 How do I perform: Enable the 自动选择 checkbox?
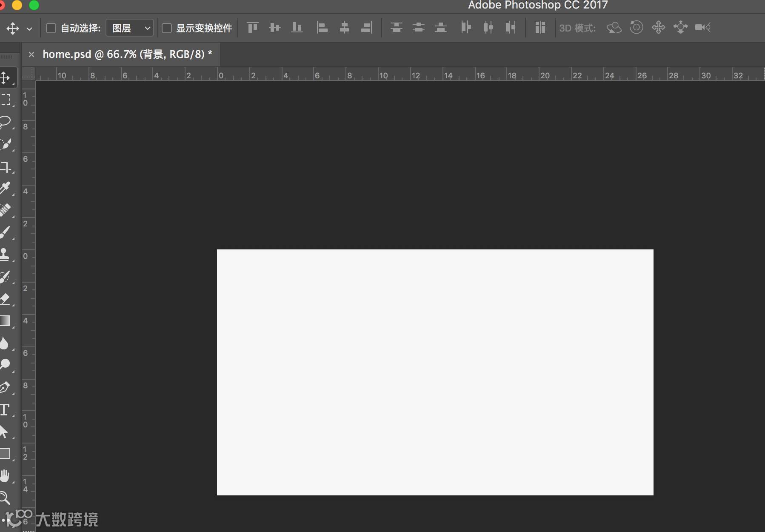click(x=51, y=28)
